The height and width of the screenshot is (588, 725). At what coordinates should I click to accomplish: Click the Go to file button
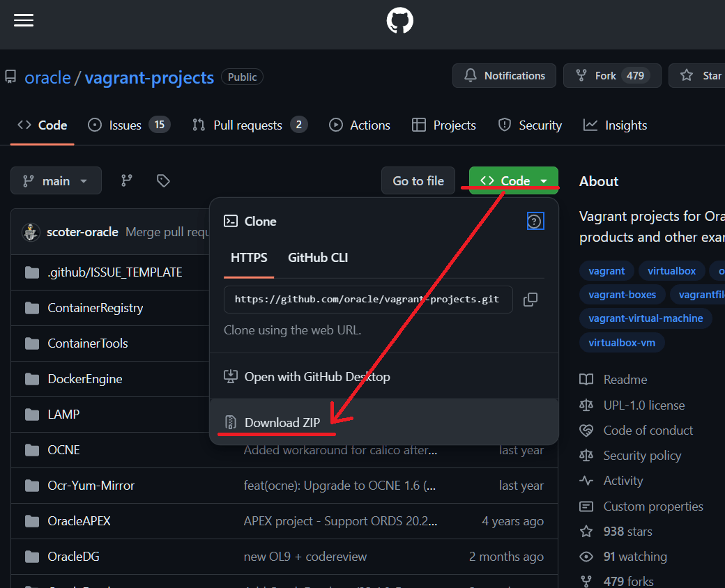tap(418, 180)
